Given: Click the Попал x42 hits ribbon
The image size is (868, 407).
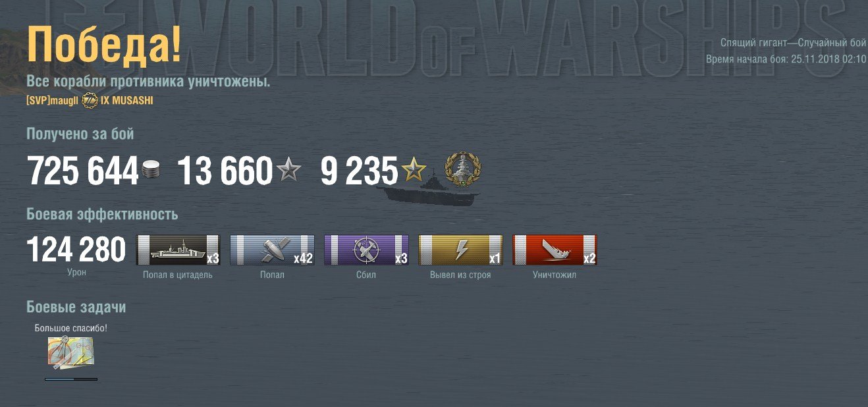Looking at the screenshot, I should pos(272,250).
